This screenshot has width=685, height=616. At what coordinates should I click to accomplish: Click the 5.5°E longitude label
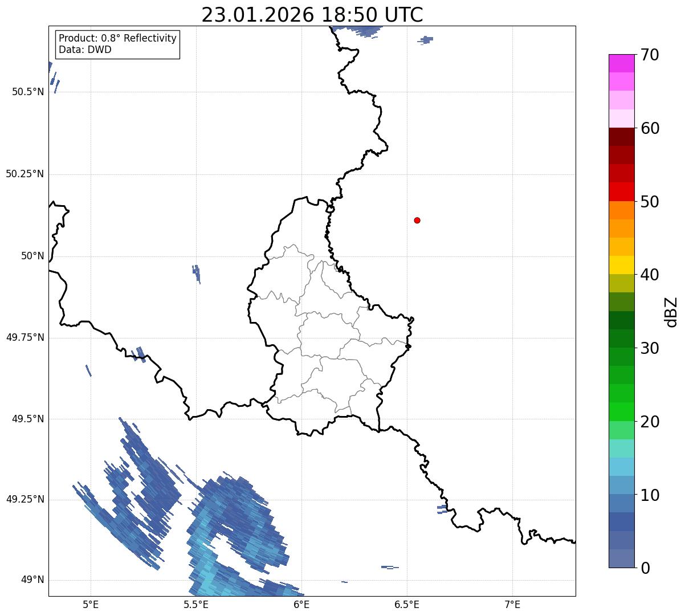pyautogui.click(x=196, y=604)
